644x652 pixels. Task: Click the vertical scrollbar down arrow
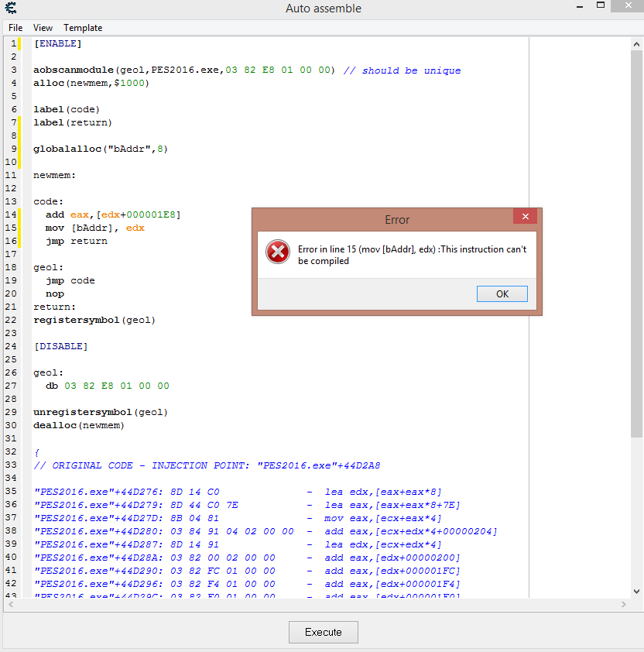(x=637, y=591)
